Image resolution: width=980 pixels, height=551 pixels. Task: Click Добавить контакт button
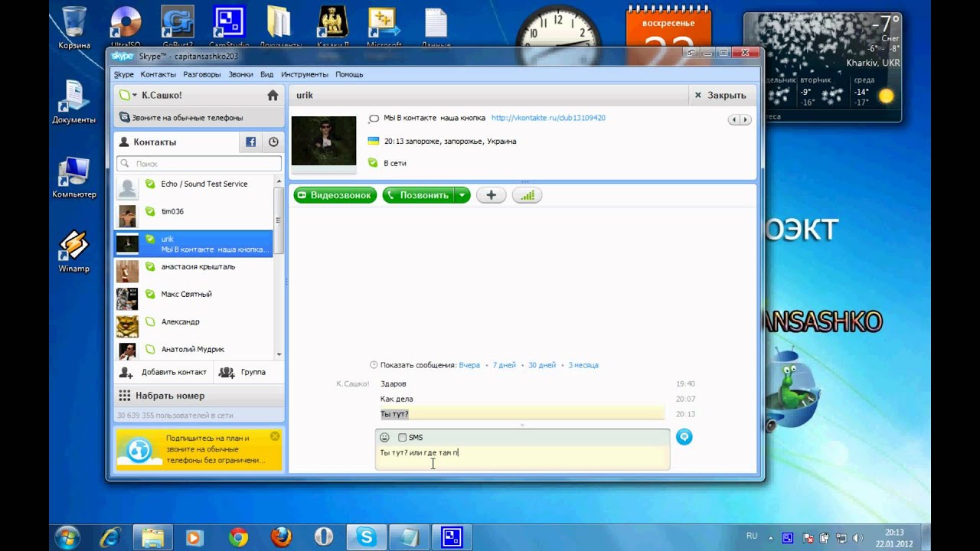tap(162, 372)
